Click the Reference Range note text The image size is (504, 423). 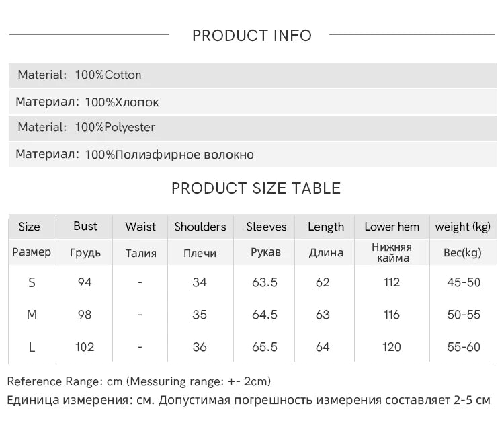(139, 381)
